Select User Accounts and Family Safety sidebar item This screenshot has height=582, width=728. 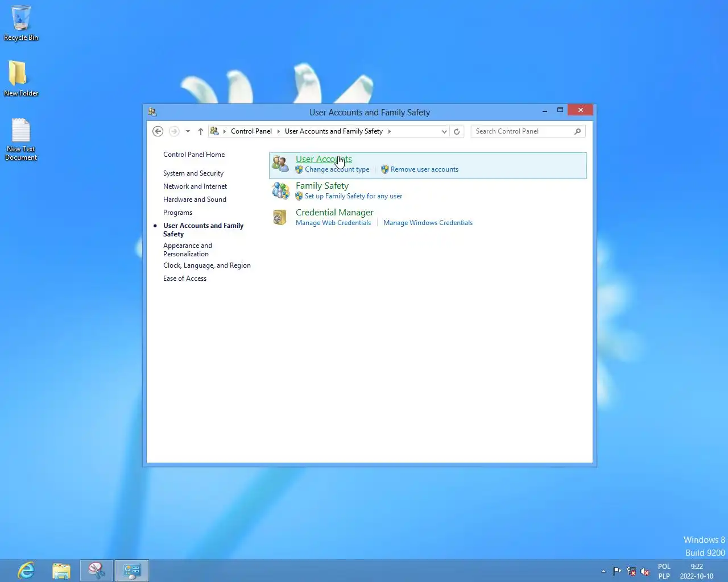(203, 230)
